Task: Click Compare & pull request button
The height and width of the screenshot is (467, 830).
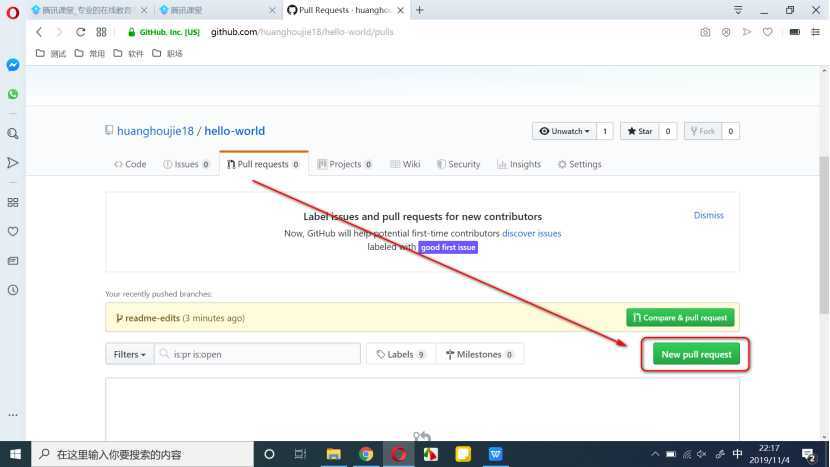Action: pyautogui.click(x=680, y=318)
